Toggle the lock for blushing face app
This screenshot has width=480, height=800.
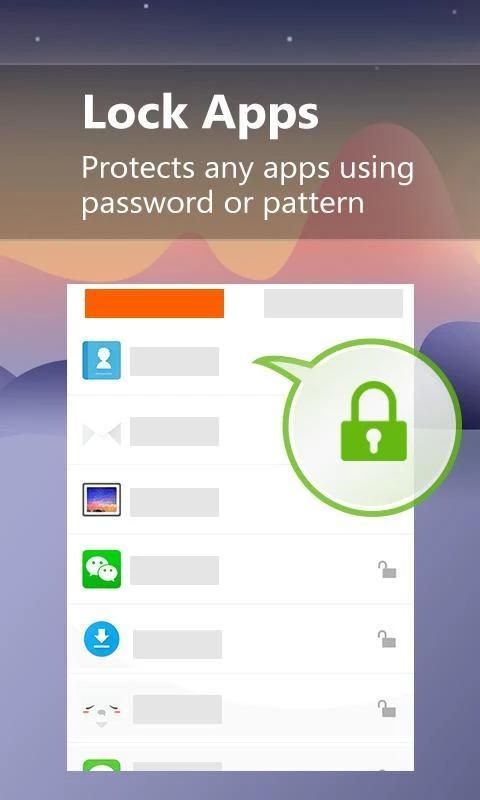[x=387, y=709]
